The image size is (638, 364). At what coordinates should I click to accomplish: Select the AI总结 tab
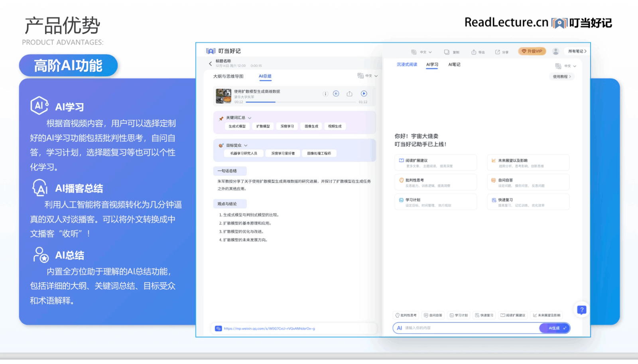coord(265,76)
